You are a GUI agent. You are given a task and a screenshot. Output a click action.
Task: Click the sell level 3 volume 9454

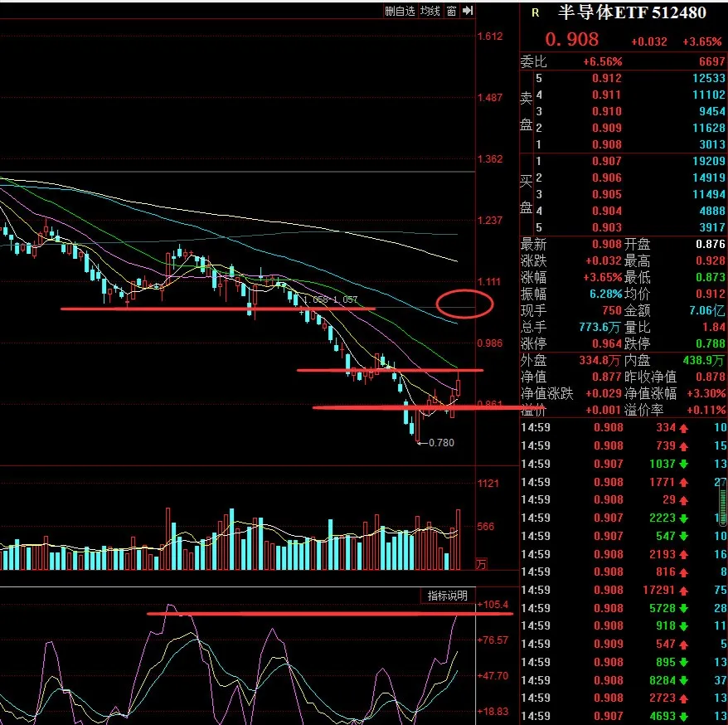click(711, 111)
